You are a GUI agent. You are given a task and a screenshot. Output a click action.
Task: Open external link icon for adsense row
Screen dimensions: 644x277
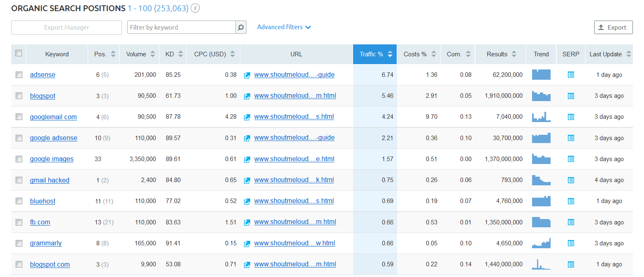click(x=247, y=75)
